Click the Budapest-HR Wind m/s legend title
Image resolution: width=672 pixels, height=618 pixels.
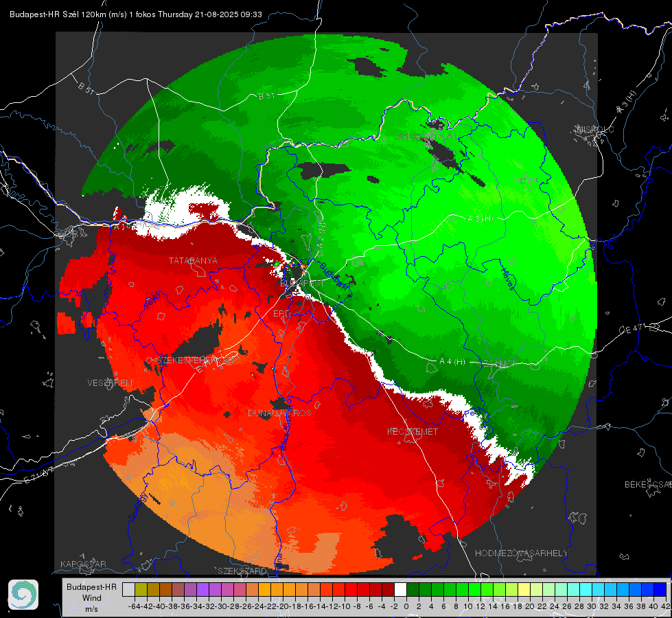pos(92,598)
